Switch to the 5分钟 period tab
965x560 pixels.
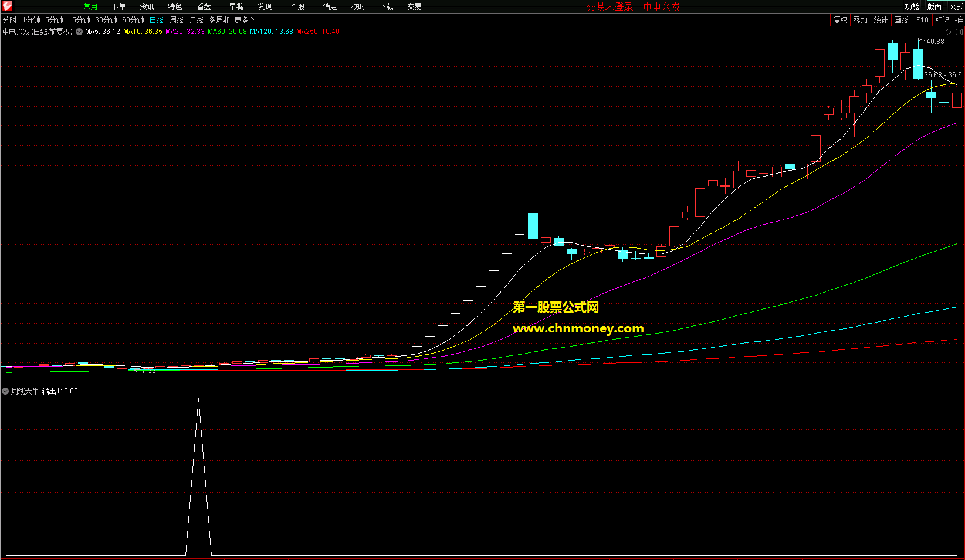coord(54,20)
